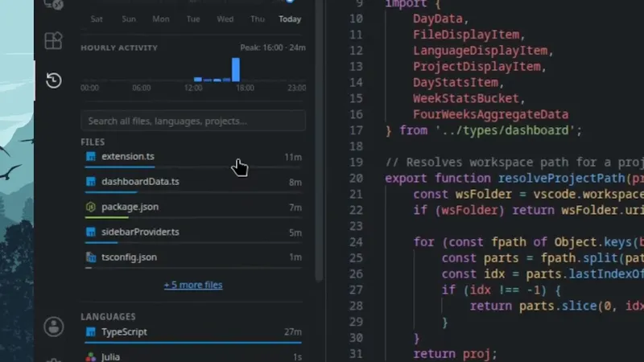Click the sidebar vertical scrollbar

click(x=319, y=139)
